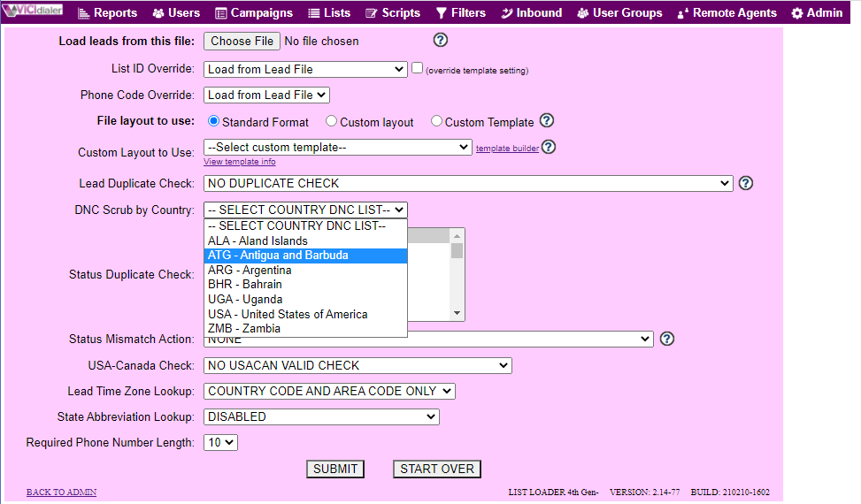
Task: Click the SUBMIT button
Action: tap(335, 470)
